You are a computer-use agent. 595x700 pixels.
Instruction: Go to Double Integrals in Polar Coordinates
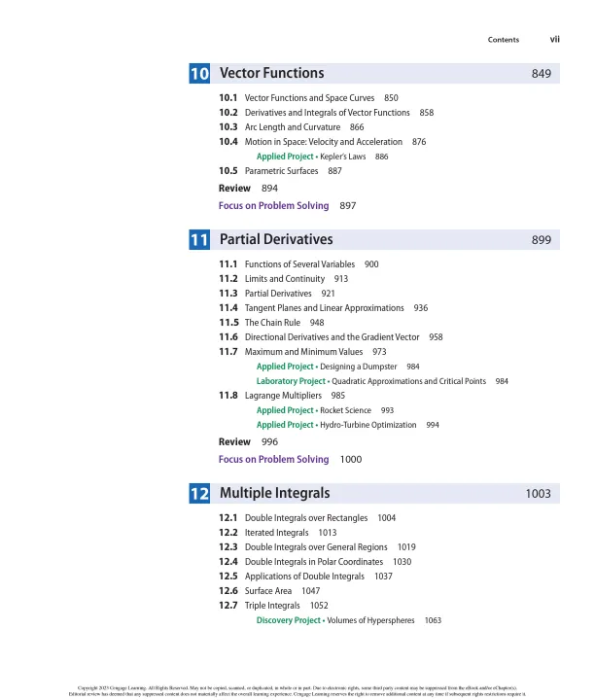click(x=315, y=561)
